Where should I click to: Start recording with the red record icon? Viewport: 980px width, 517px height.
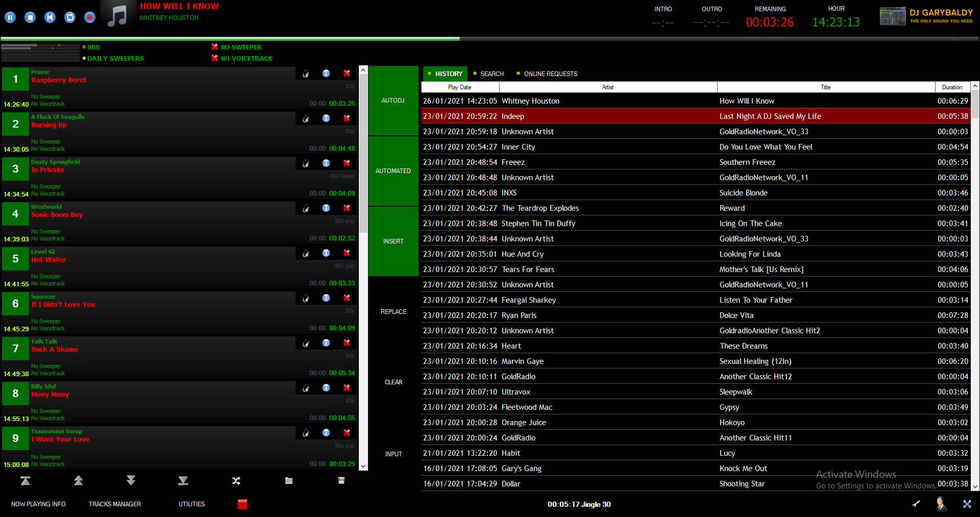89,17
